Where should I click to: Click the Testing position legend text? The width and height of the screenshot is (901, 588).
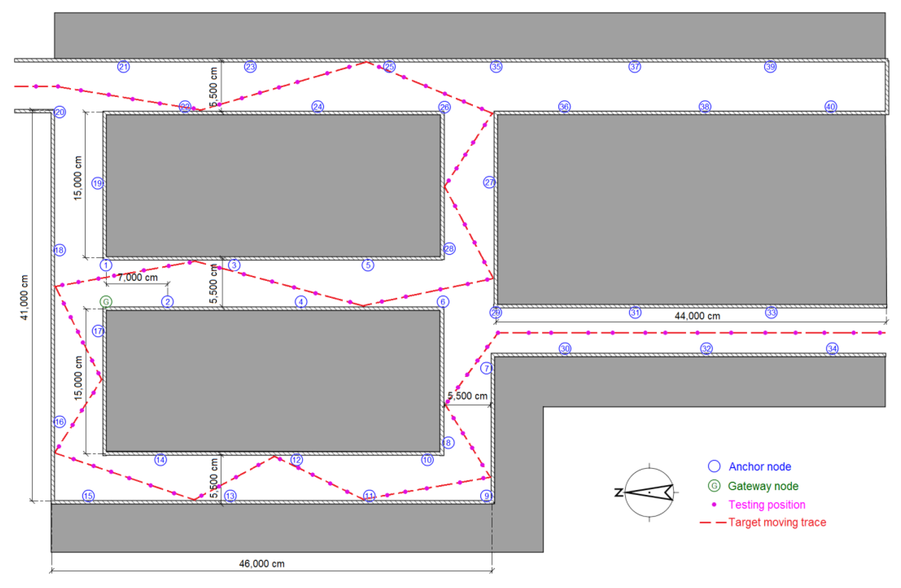(767, 505)
